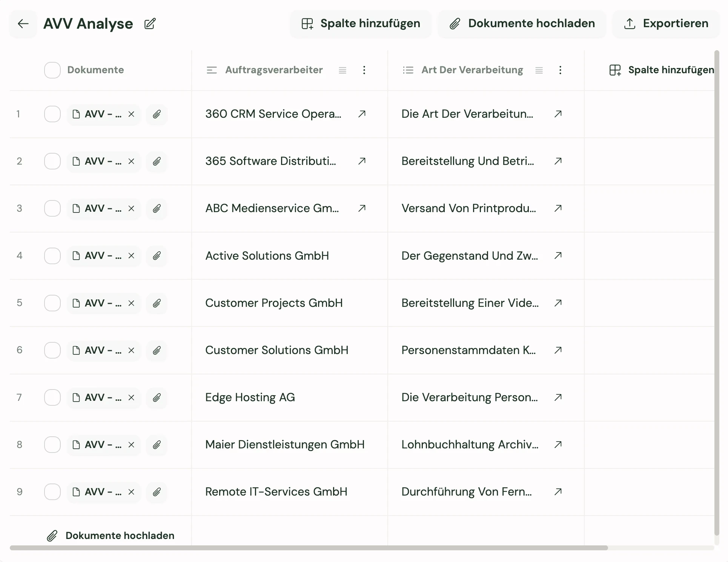Click the edit pencil beside AVV Analyse title
The width and height of the screenshot is (728, 562).
pos(150,24)
